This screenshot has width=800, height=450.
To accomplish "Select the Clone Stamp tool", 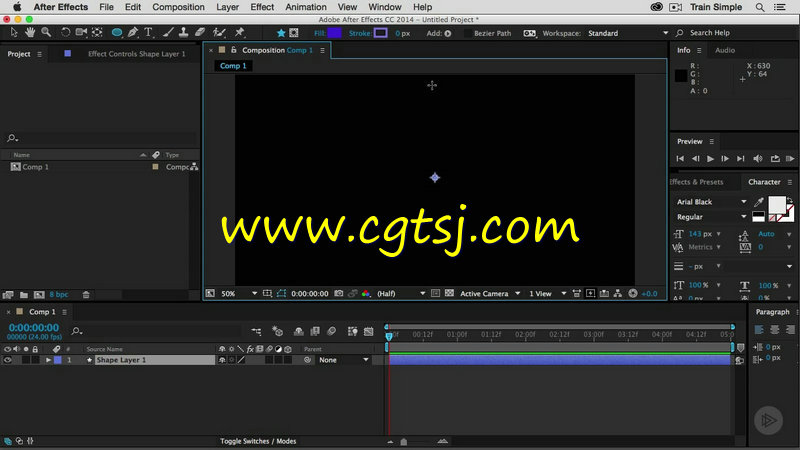I will 183,33.
